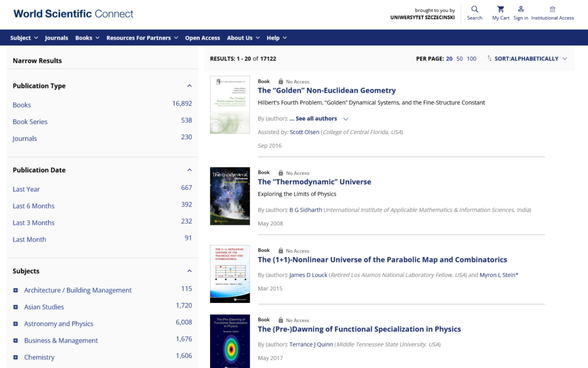588x368 pixels.
Task: Expand Architecture / Building Management plus icon
Action: point(16,290)
